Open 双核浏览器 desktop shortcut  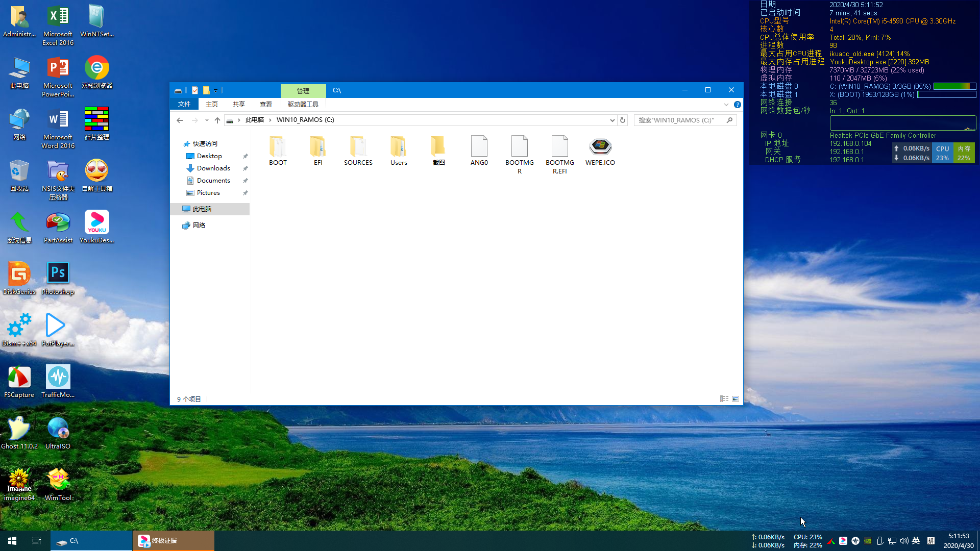pos(97,72)
